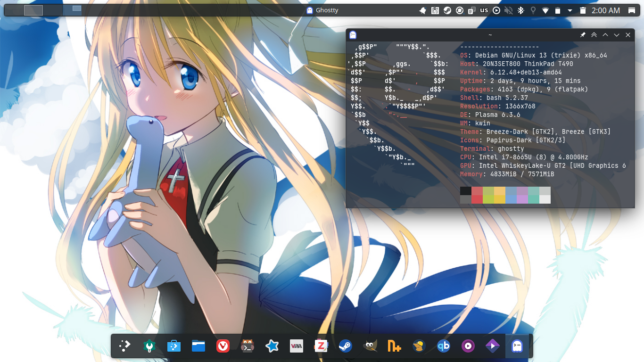The width and height of the screenshot is (644, 362).
Task: Launch GIMP from the dock
Action: coord(370,346)
